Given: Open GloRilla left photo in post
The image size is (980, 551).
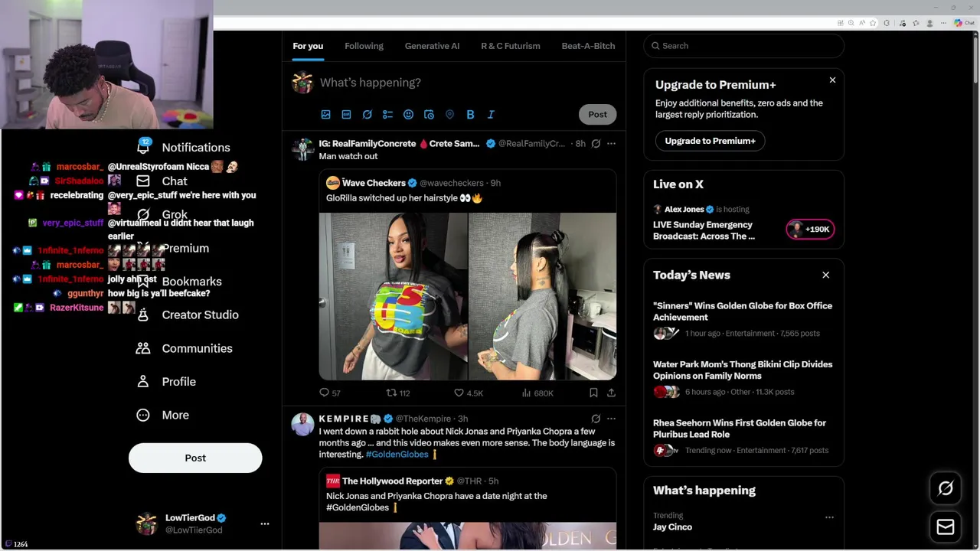Looking at the screenshot, I should 393,296.
